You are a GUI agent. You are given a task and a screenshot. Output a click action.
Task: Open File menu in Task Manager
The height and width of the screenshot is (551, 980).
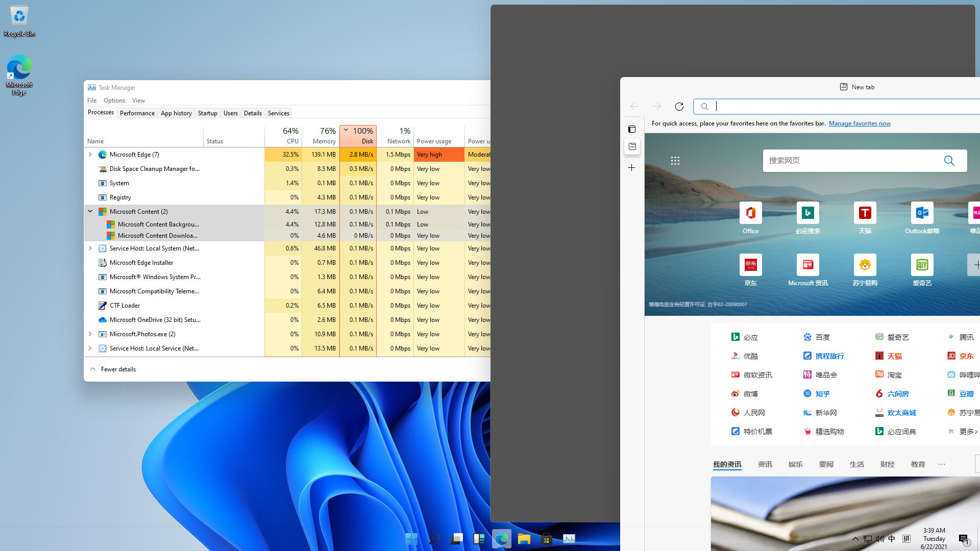pyautogui.click(x=92, y=101)
